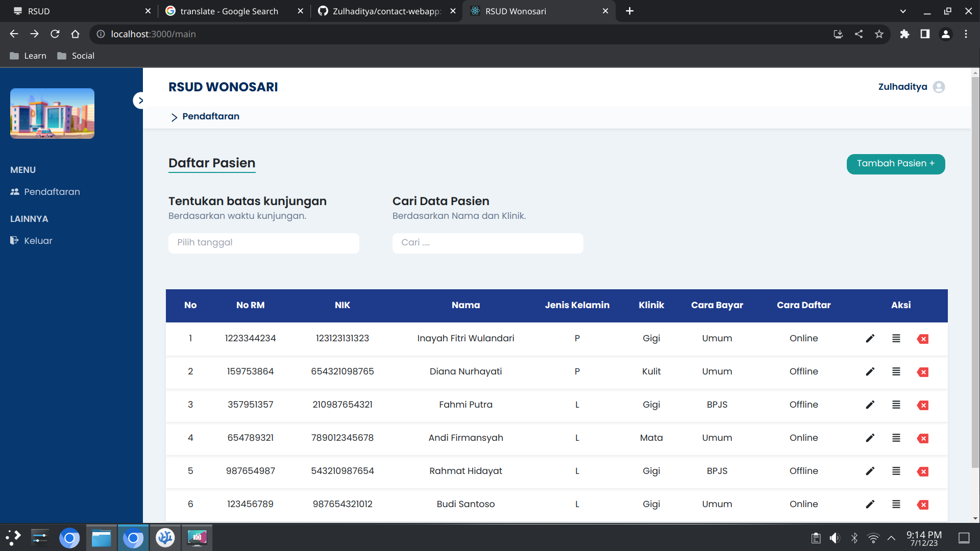Click in the Cari patient search field

(x=487, y=243)
